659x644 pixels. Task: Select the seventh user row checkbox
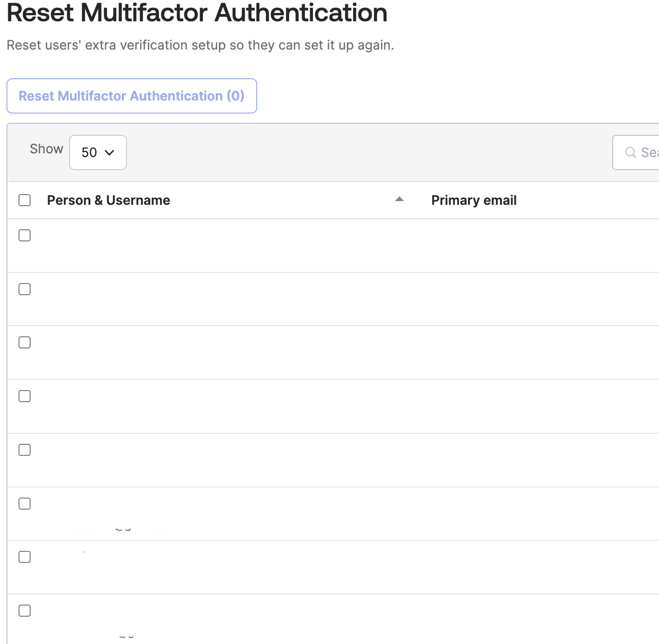pyautogui.click(x=25, y=557)
